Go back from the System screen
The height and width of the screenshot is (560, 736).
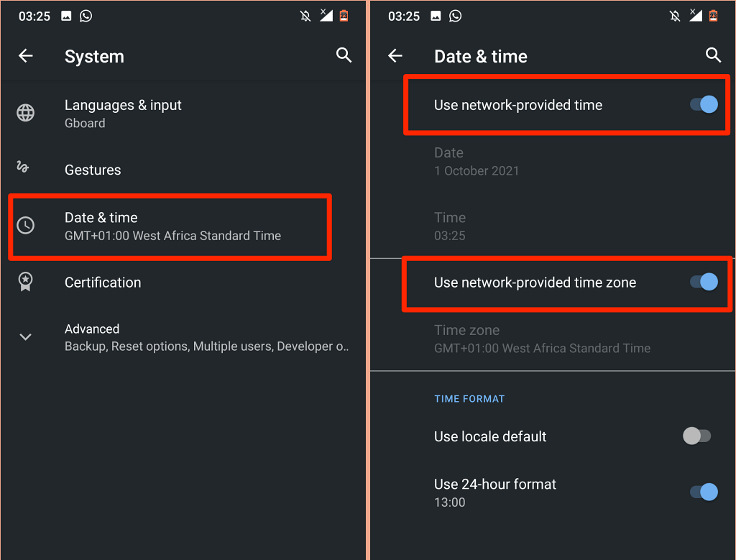click(x=26, y=56)
